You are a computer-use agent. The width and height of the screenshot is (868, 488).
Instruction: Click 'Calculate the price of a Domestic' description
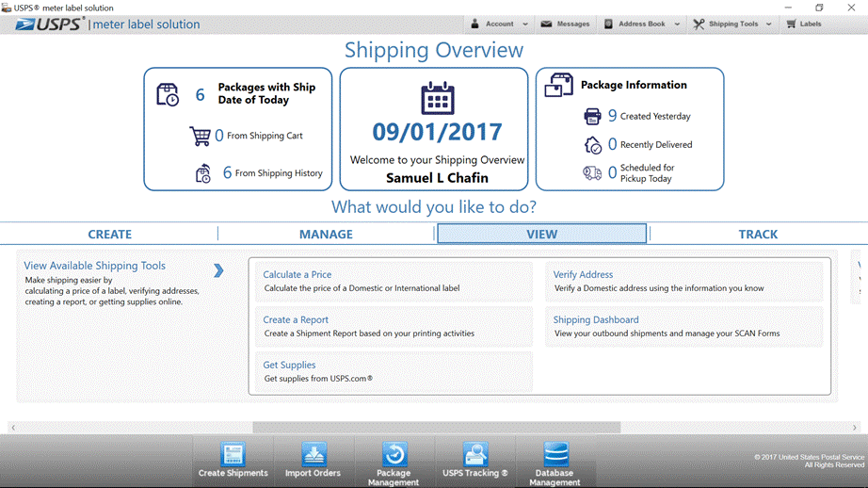pos(362,288)
